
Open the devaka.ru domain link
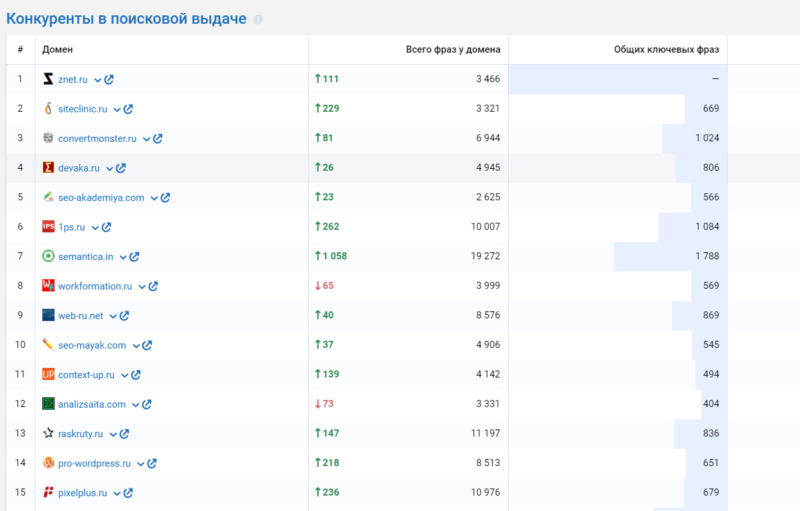[x=79, y=168]
